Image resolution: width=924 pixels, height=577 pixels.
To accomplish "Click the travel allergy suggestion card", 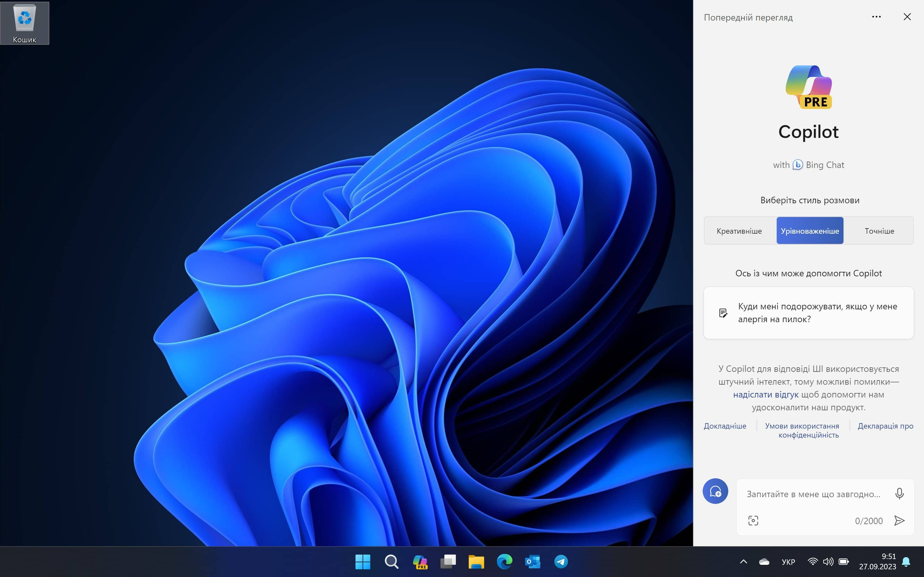I will click(808, 313).
